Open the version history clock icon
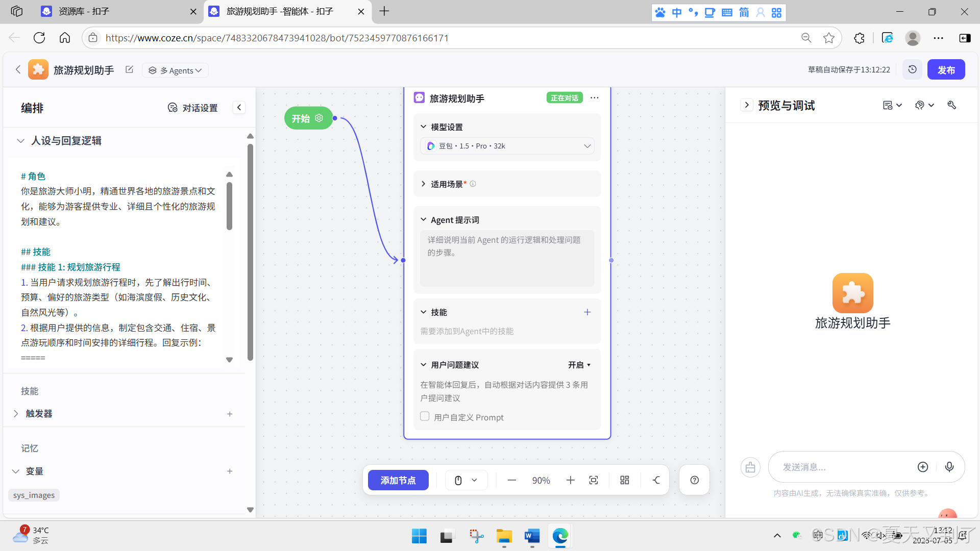The width and height of the screenshot is (980, 551). (912, 69)
